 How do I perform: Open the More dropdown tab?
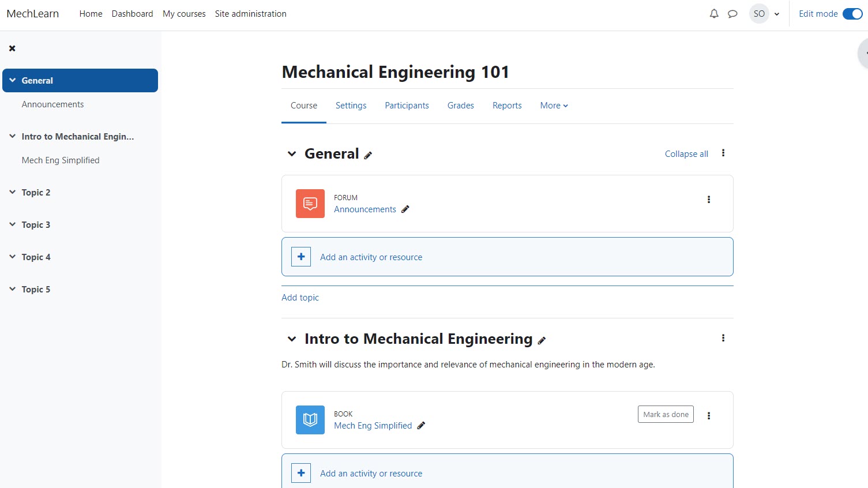point(554,106)
